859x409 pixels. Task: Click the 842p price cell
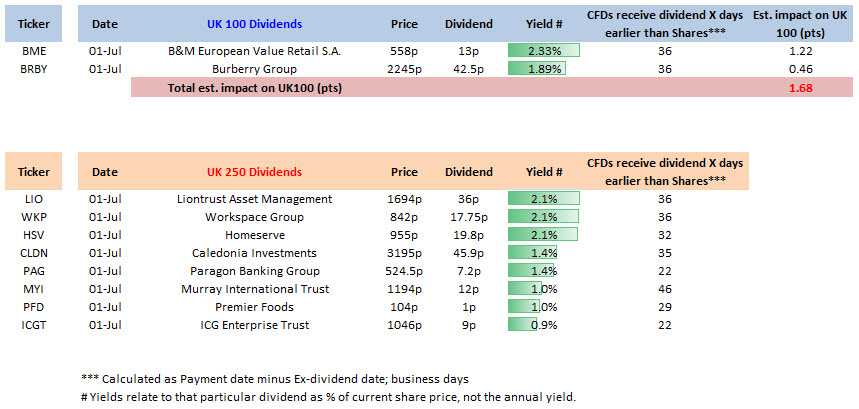(x=404, y=217)
